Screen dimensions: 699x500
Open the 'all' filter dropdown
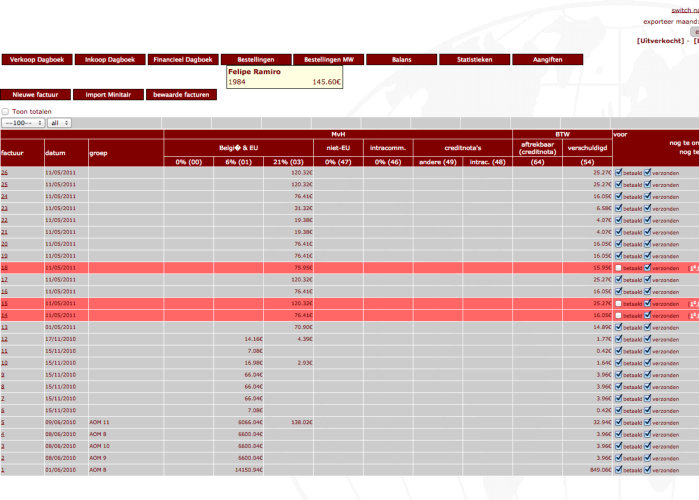(x=59, y=123)
